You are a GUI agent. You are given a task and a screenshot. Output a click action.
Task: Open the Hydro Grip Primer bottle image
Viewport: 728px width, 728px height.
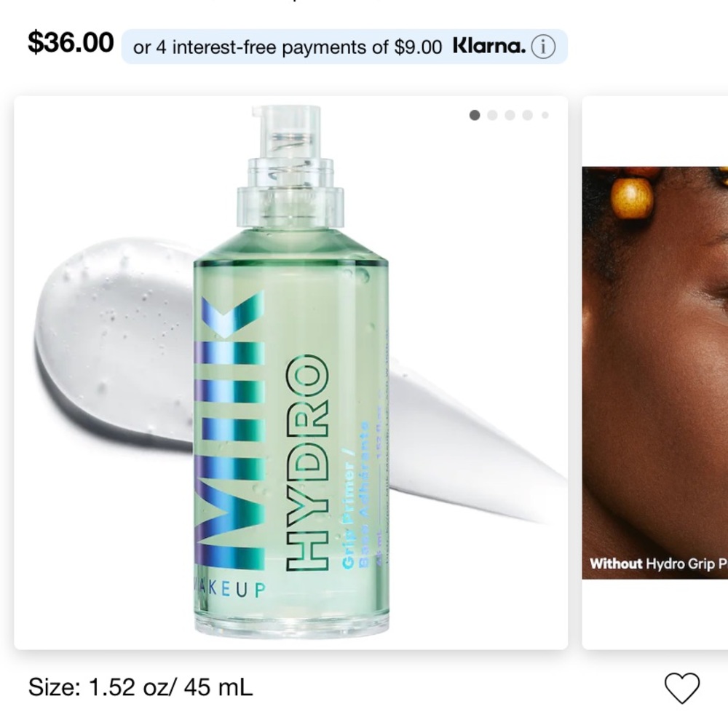coord(291,371)
